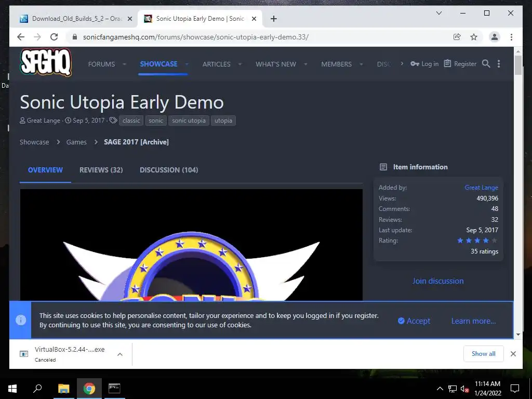
Task: Expand VirtualBox download options chevron
Action: pos(120,354)
